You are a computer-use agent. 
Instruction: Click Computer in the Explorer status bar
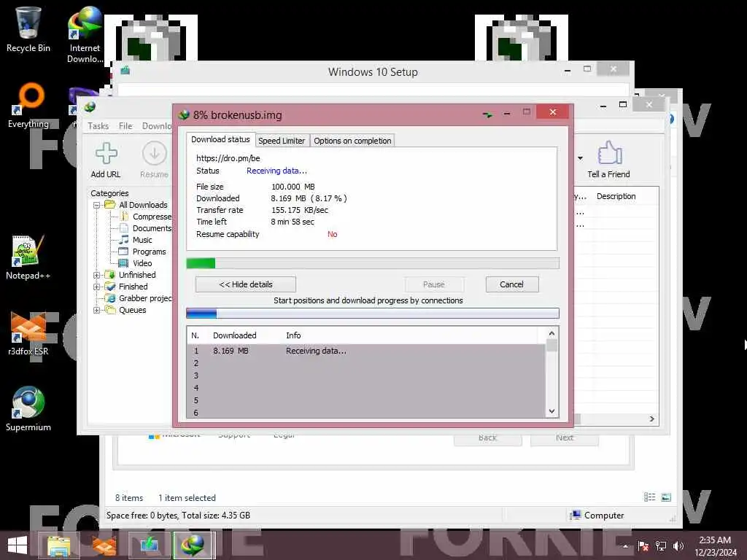[598, 516]
